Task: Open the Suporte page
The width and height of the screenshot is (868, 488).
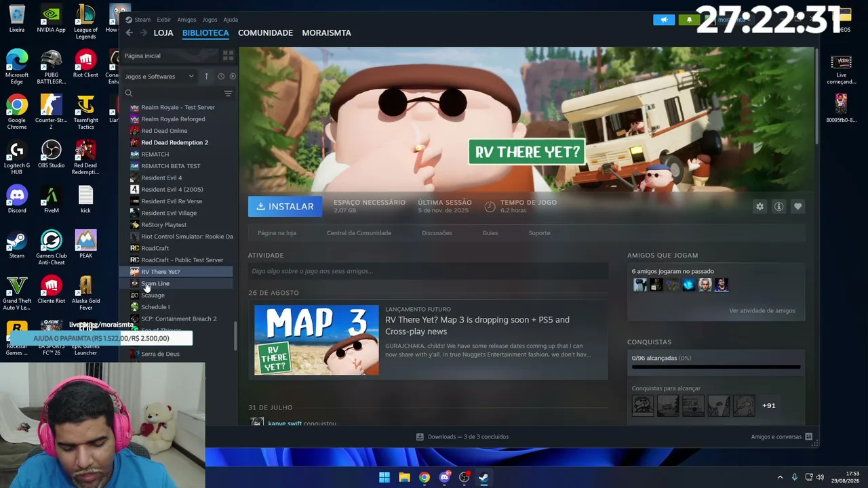Action: pos(539,233)
